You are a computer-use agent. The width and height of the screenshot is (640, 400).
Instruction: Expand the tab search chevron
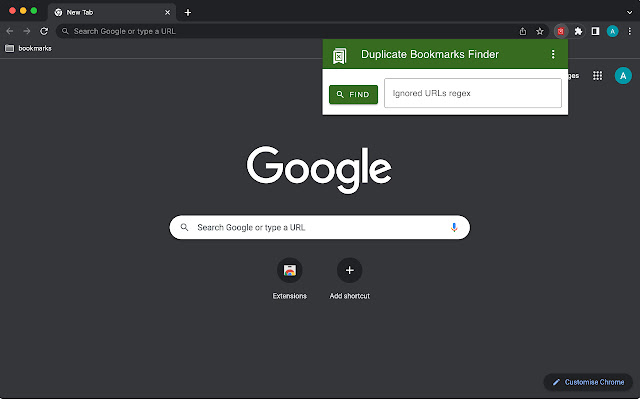coord(629,13)
